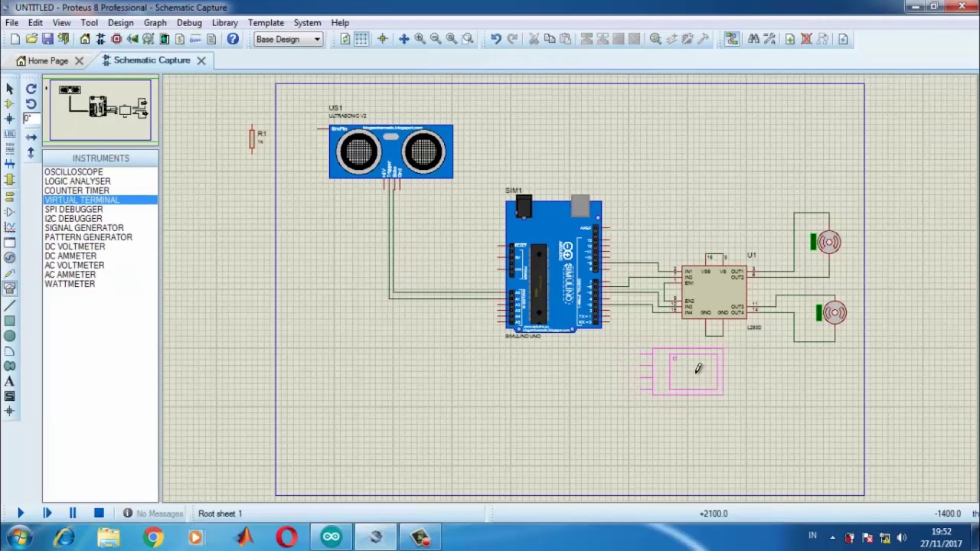Click Root sheet 1 in status bar
Screen dimensions: 980x551
coord(220,514)
